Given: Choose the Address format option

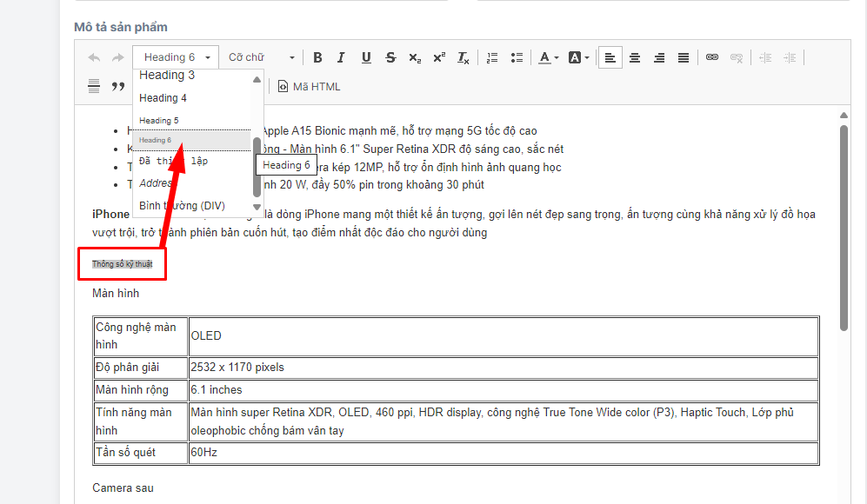Looking at the screenshot, I should pyautogui.click(x=191, y=183).
